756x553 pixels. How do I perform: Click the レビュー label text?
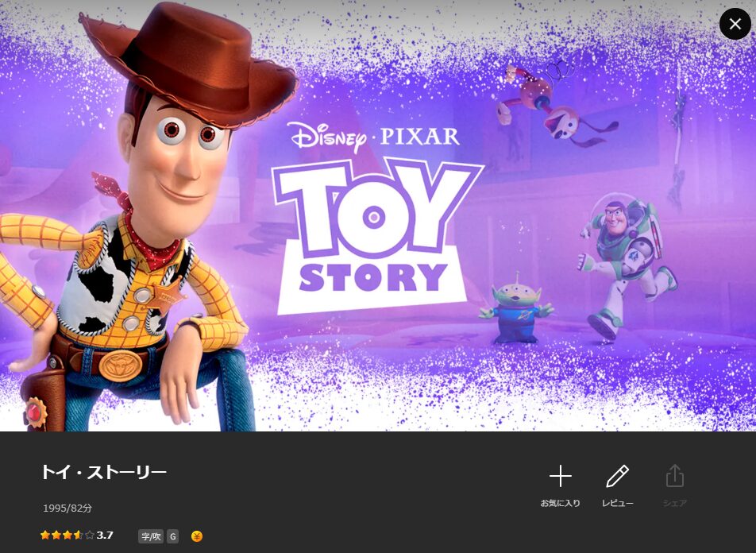point(618,503)
